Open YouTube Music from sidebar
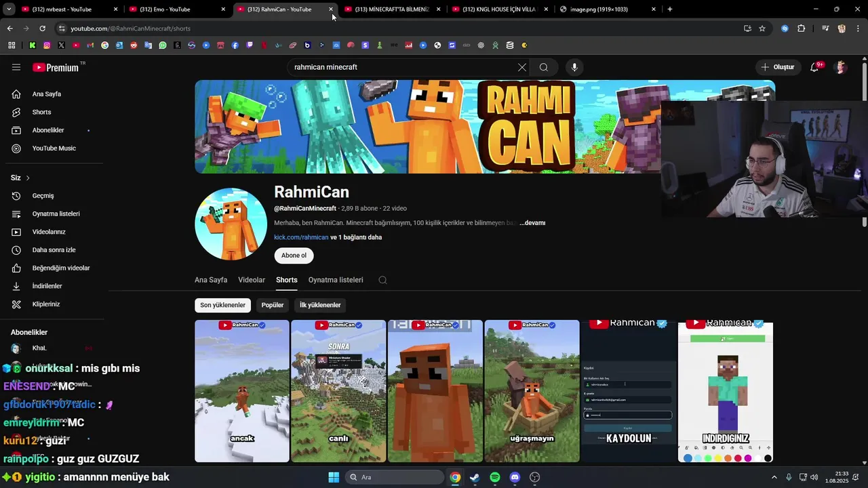This screenshot has height=488, width=868. click(53, 148)
